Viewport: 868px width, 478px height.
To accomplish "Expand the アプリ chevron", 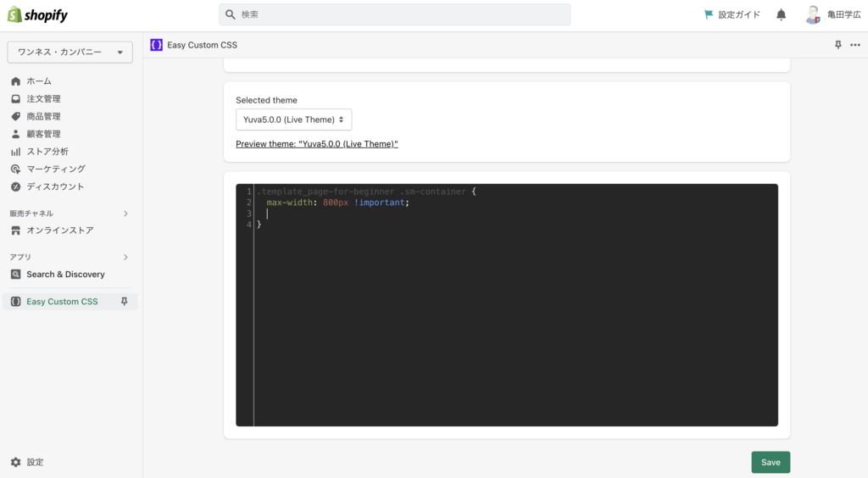I will [x=125, y=258].
